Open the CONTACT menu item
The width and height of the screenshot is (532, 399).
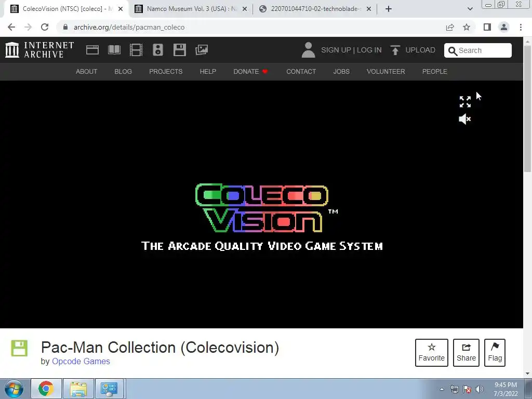[301, 72]
